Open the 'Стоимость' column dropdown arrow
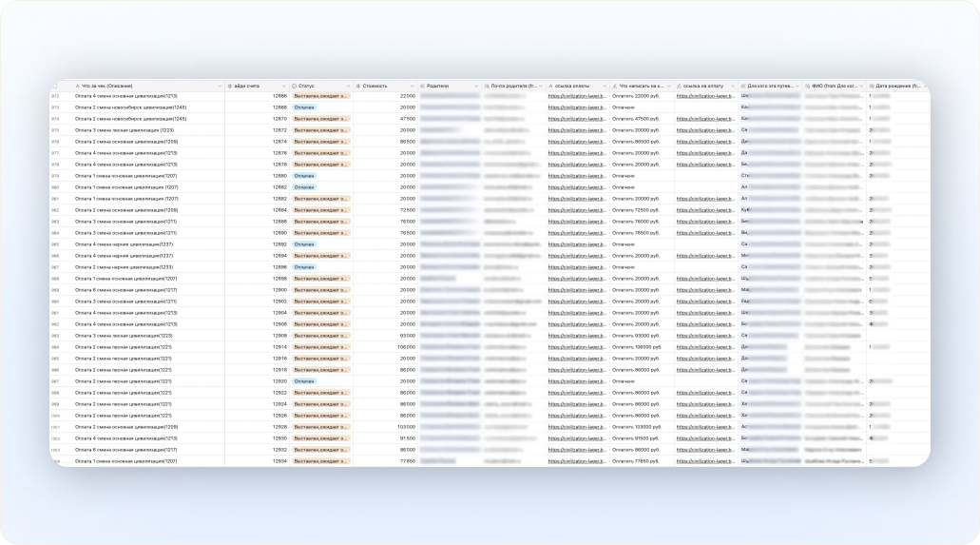This screenshot has height=545, width=980. [412, 87]
